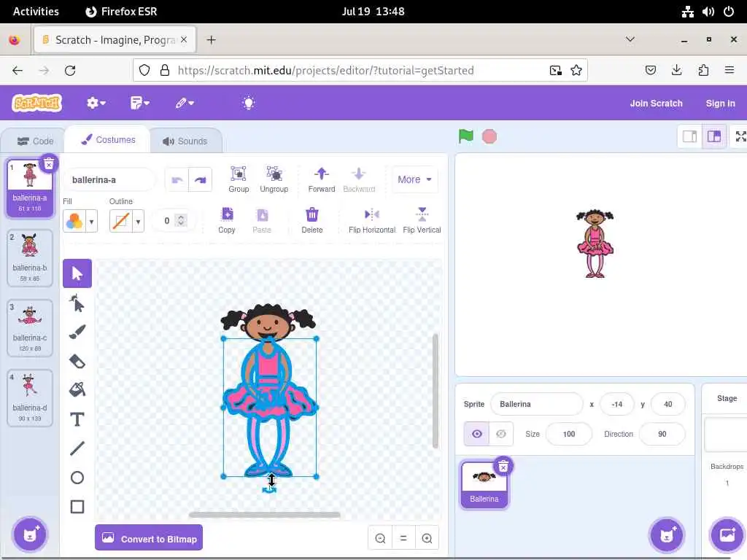Click the Paste icon

click(262, 220)
